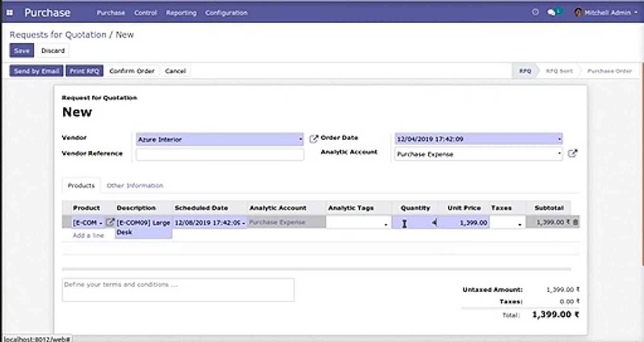Open the Analytic Tags dropdown

(x=386, y=224)
